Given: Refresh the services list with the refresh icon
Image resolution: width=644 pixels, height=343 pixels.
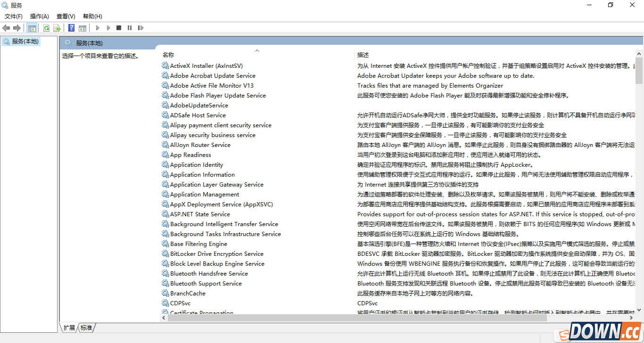Looking at the screenshot, I should (46, 28).
